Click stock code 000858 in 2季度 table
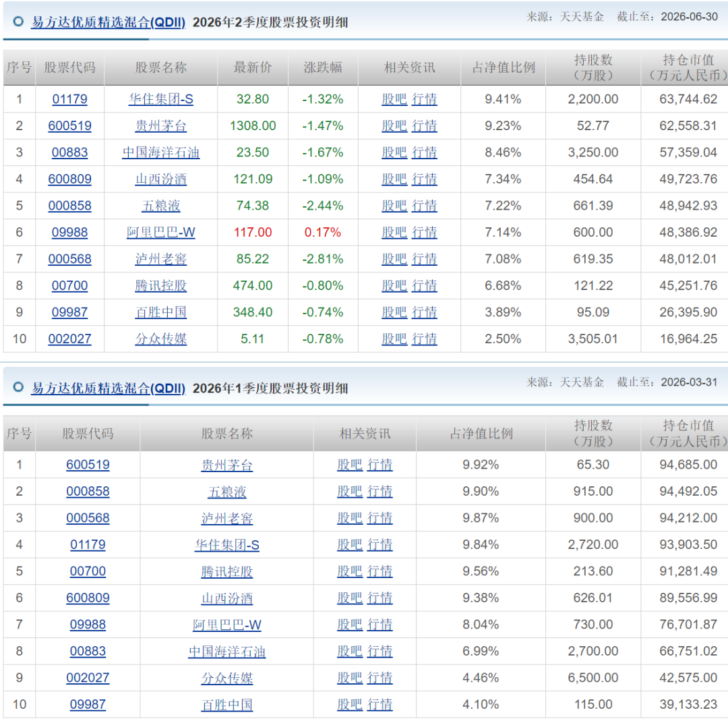Screen dimensions: 728x723 click(x=69, y=206)
